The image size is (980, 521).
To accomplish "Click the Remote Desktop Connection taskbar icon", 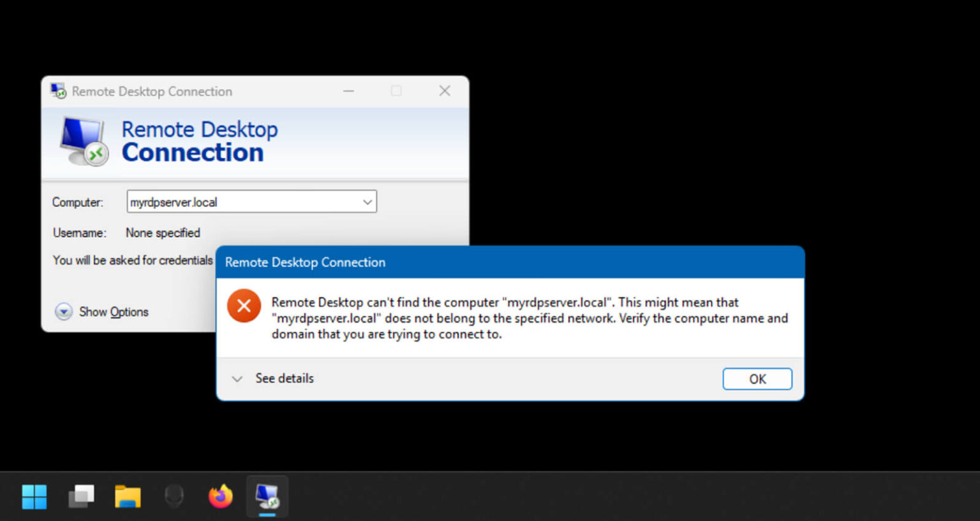I will click(267, 496).
